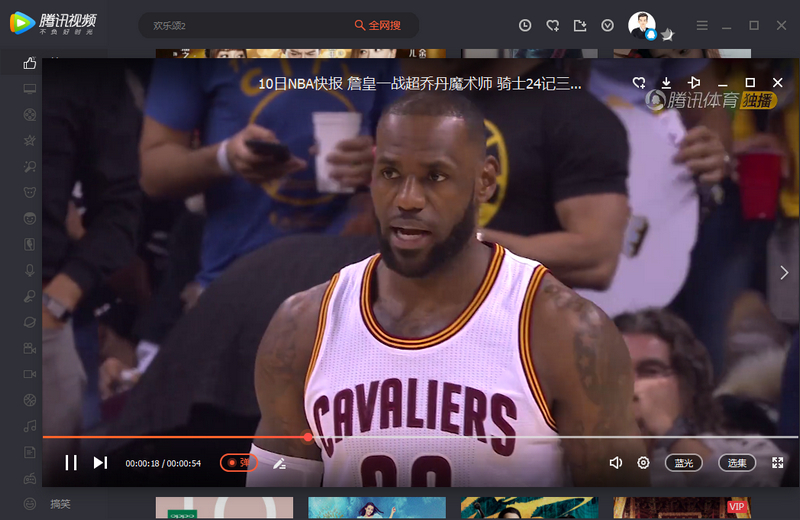Skip to the next video
Image resolution: width=800 pixels, height=520 pixels.
tap(101, 463)
